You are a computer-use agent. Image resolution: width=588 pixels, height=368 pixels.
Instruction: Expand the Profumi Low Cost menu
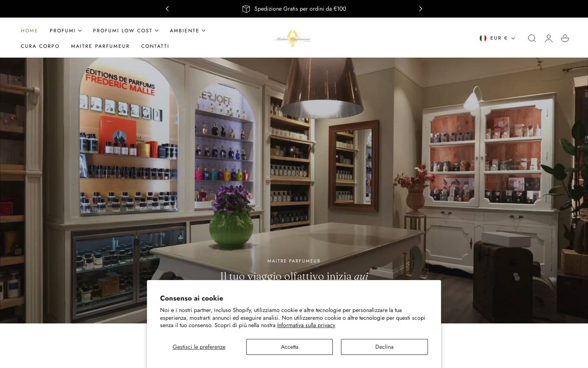(126, 31)
